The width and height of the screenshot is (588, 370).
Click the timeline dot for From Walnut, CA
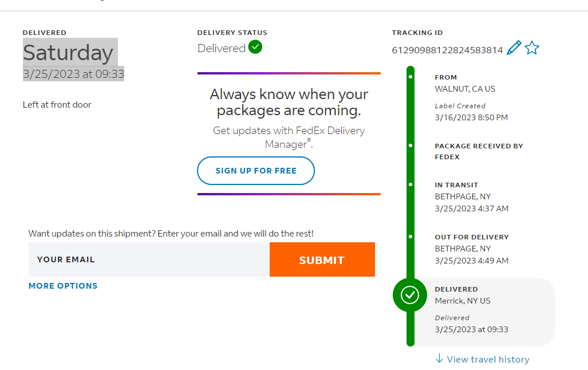(x=411, y=77)
